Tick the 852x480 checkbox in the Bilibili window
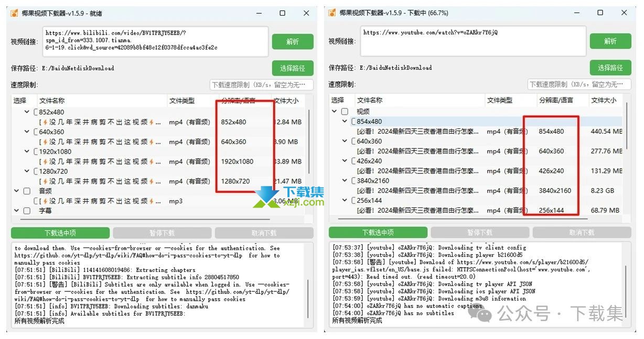 point(37,112)
